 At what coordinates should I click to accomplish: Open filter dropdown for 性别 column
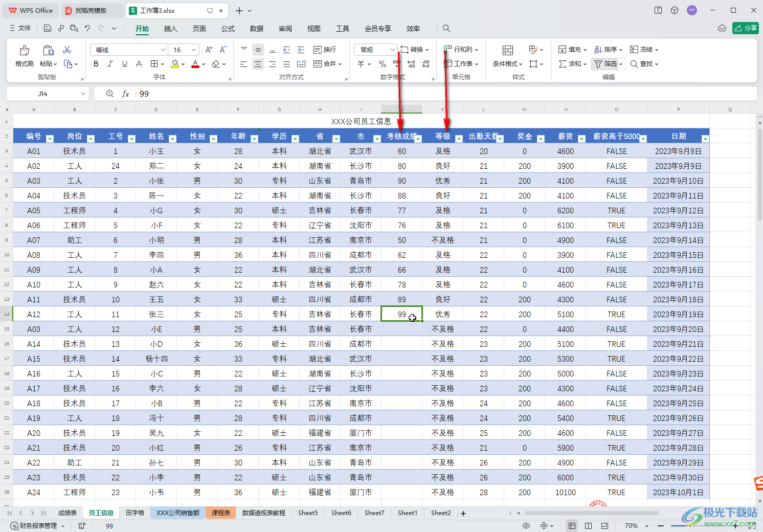[213, 139]
